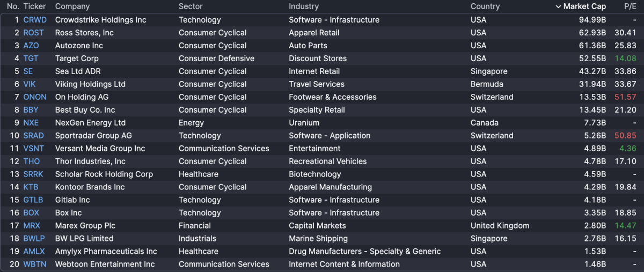This screenshot has width=644, height=272.
Task: Open TGT ticker quote page
Action: pos(31,58)
